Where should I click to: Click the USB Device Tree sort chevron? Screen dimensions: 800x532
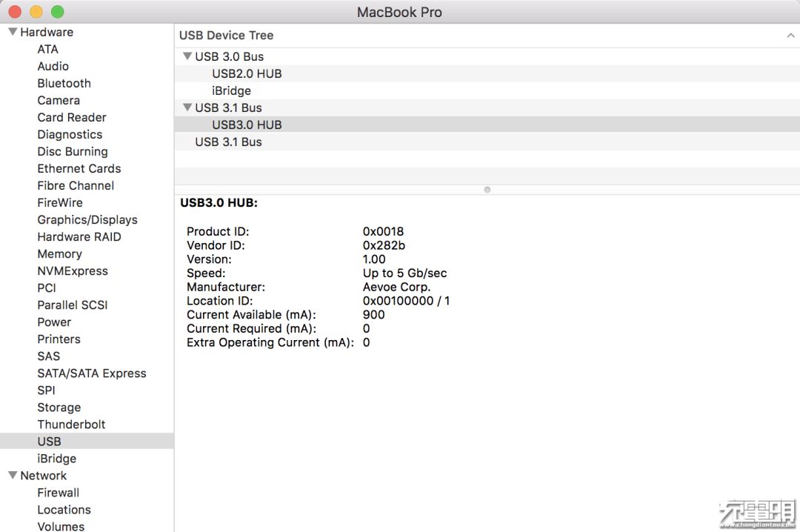click(790, 36)
